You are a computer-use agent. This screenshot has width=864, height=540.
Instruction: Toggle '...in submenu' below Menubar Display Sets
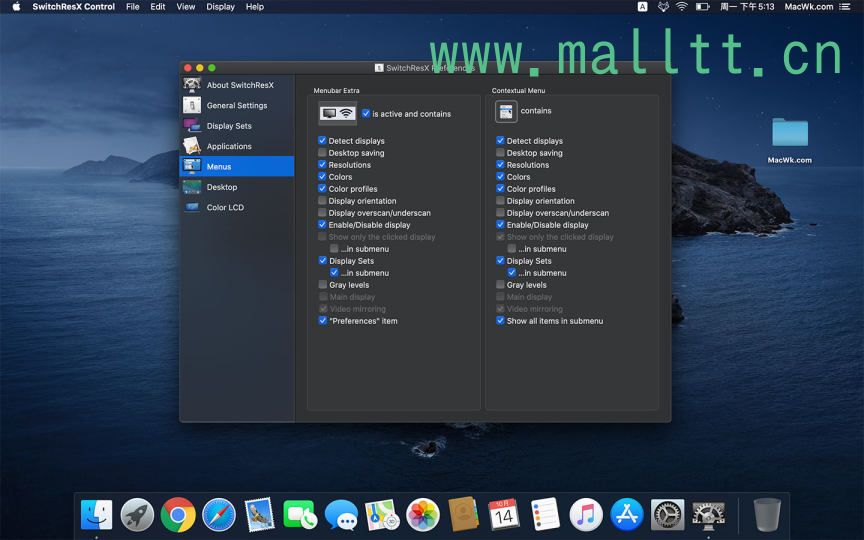click(x=334, y=272)
